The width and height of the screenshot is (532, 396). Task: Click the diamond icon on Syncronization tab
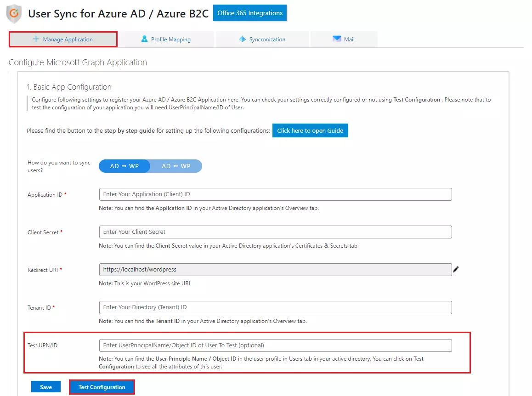click(242, 39)
